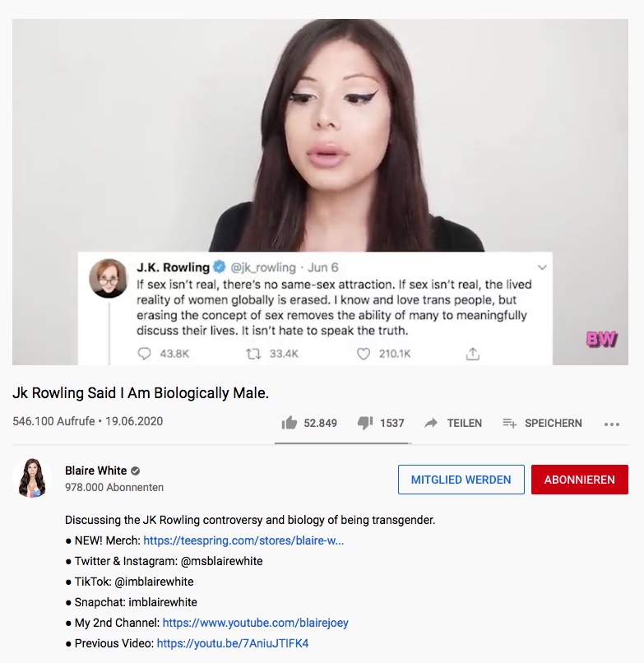Viewport: 644px width, 663px height.
Task: Click the heart icon in the tweet
Action: [364, 354]
